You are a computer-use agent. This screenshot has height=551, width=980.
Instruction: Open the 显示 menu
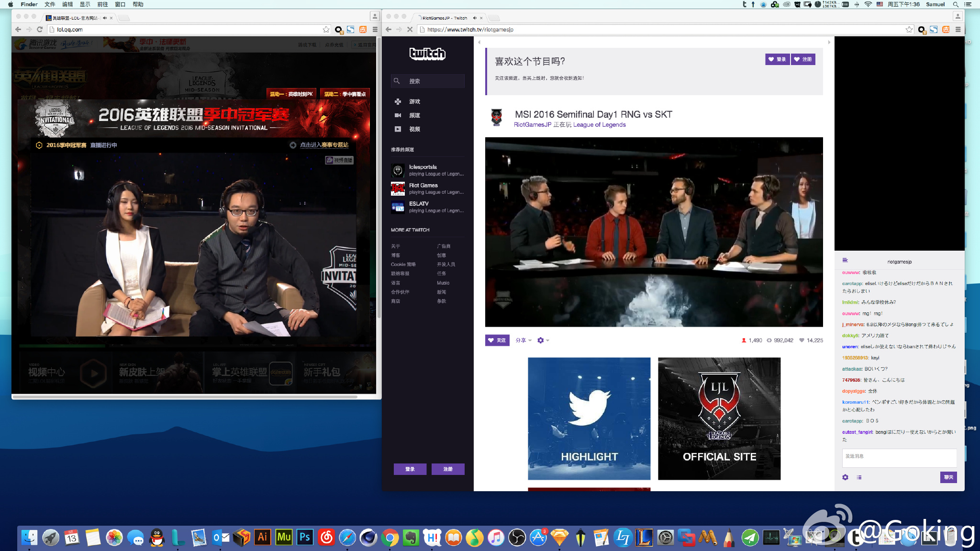coord(85,4)
